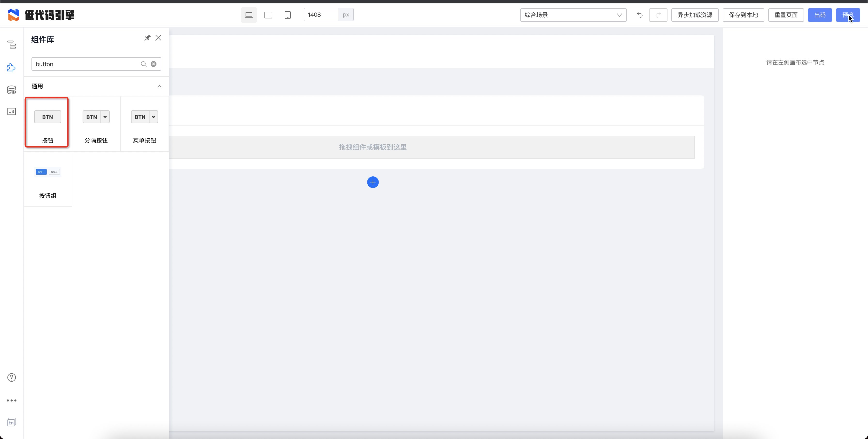
Task: Click the component library puzzle icon
Action: pyautogui.click(x=11, y=67)
